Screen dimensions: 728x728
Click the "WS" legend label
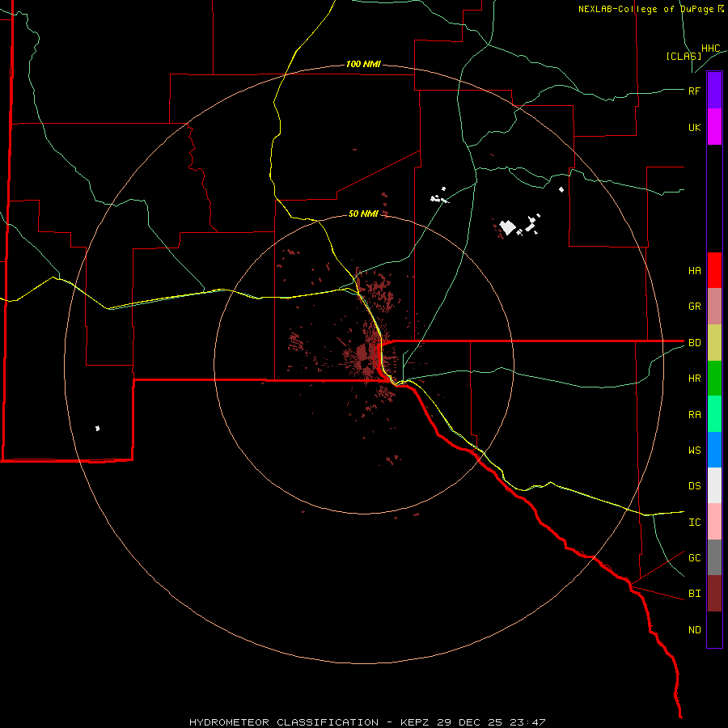point(694,451)
